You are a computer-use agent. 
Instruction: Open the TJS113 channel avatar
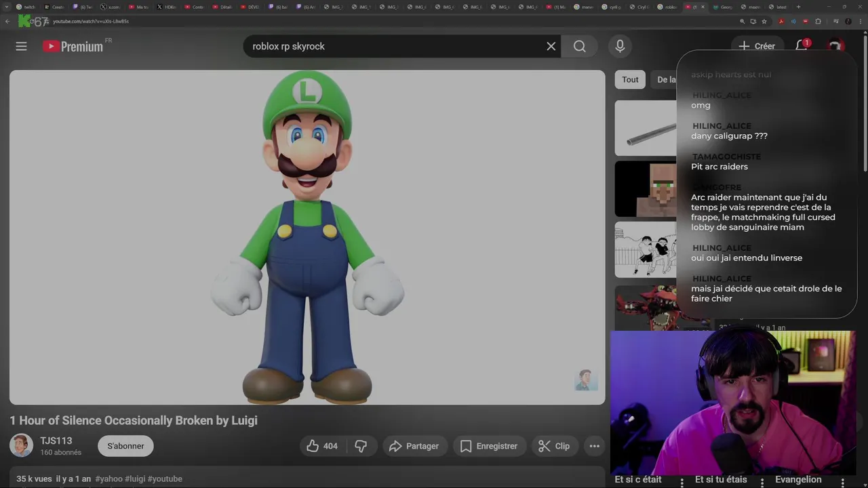21,445
